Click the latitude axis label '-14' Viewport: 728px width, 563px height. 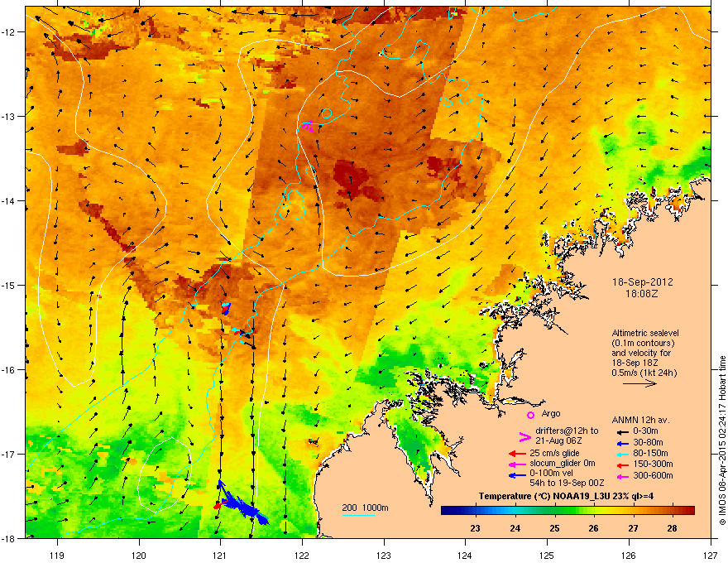(9, 201)
